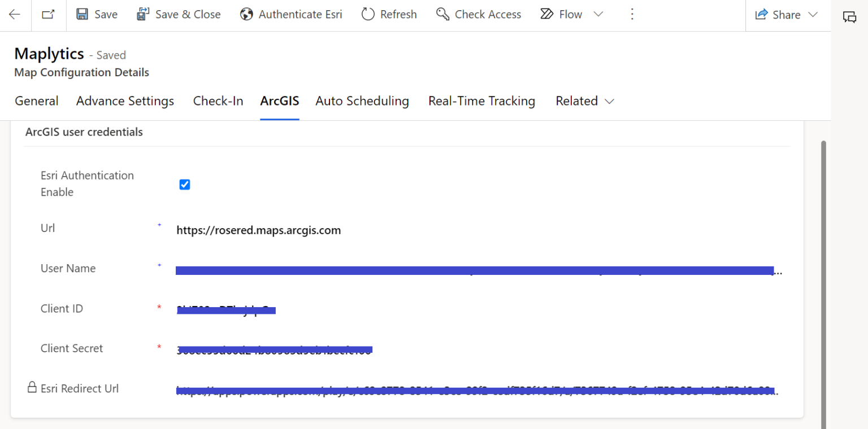
Task: Expand the Share dropdown options
Action: (x=813, y=15)
